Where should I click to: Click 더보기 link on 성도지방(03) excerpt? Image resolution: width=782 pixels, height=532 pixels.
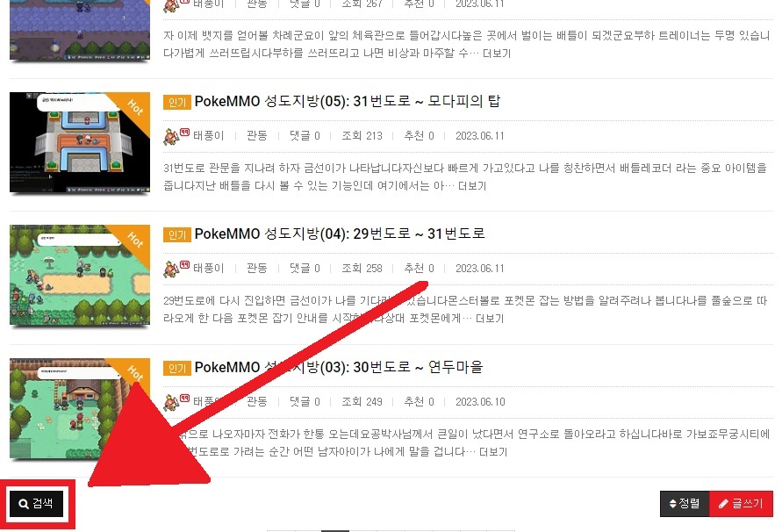pyautogui.click(x=493, y=451)
